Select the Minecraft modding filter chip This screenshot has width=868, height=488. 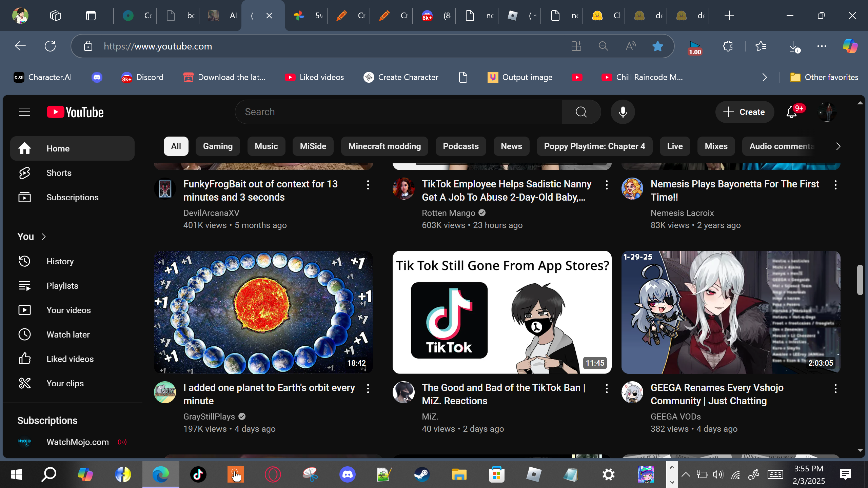(x=384, y=146)
